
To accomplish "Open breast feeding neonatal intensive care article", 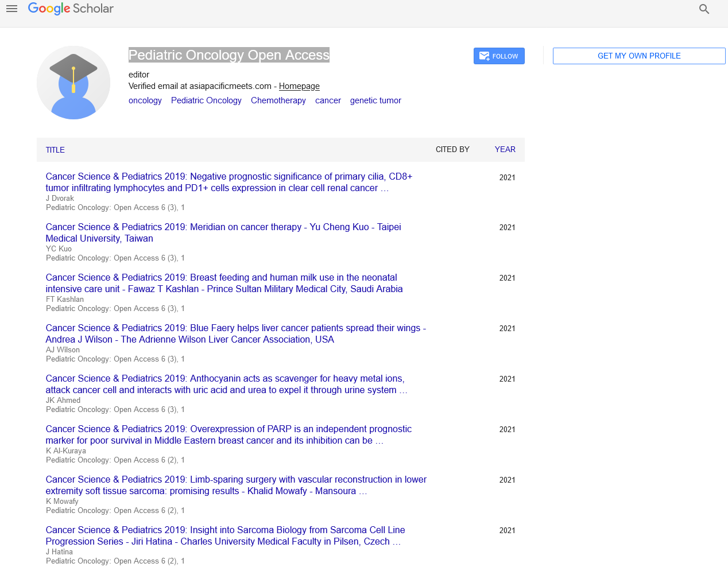I will [224, 283].
